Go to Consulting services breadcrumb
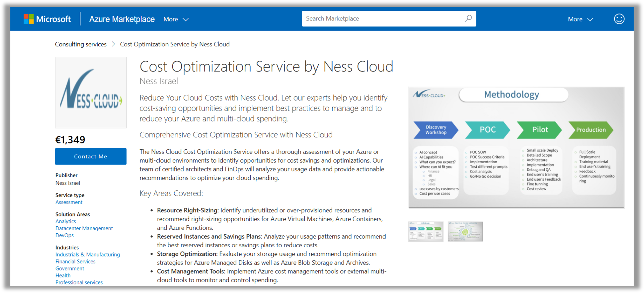Screen dimensions: 644x293 click(x=81, y=44)
